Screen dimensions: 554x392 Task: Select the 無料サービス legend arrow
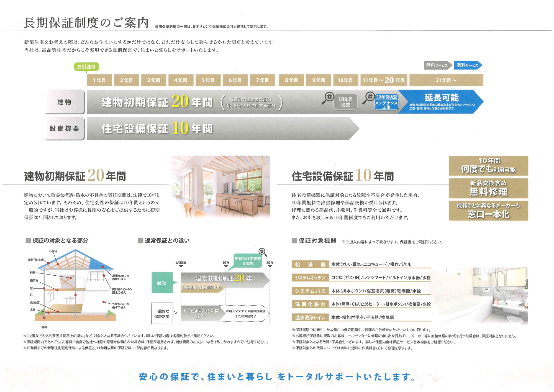click(x=438, y=65)
